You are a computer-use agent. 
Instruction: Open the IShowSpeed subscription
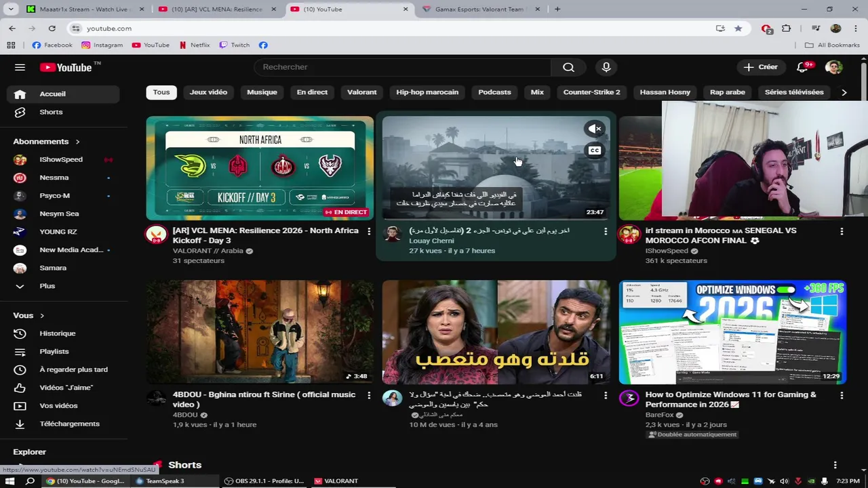(63, 160)
